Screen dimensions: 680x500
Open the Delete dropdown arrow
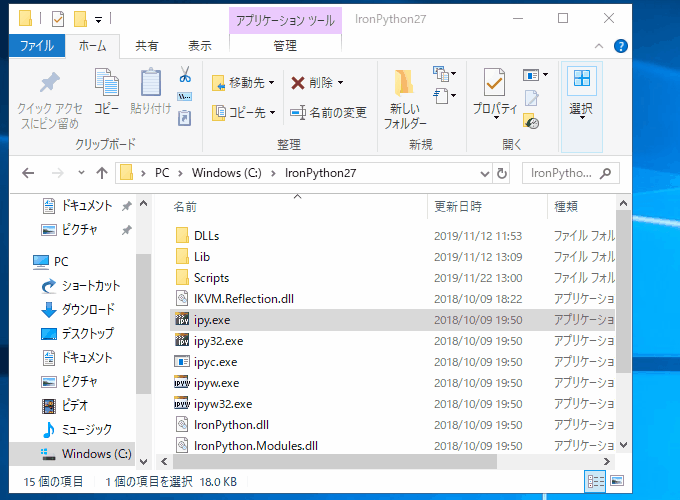(x=340, y=82)
